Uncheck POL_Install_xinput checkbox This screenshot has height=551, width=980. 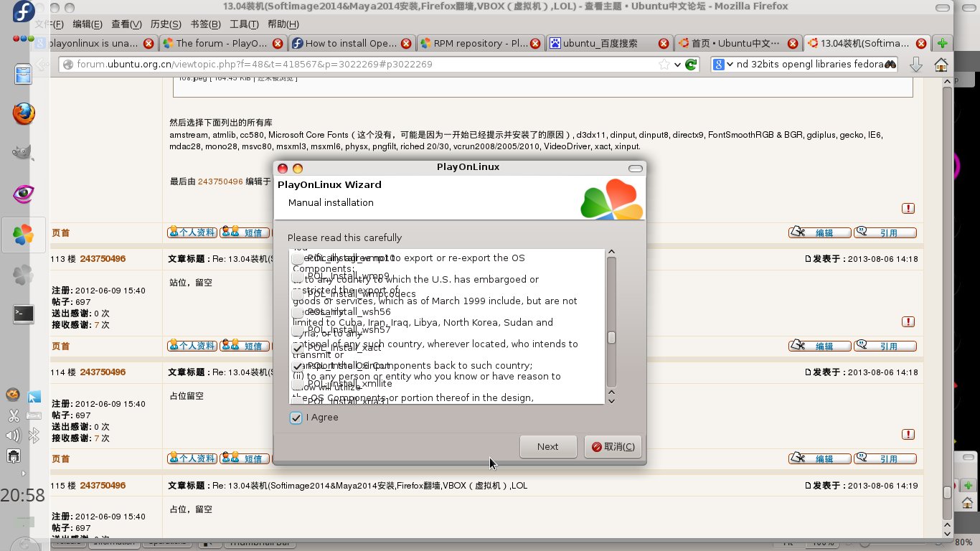(297, 366)
